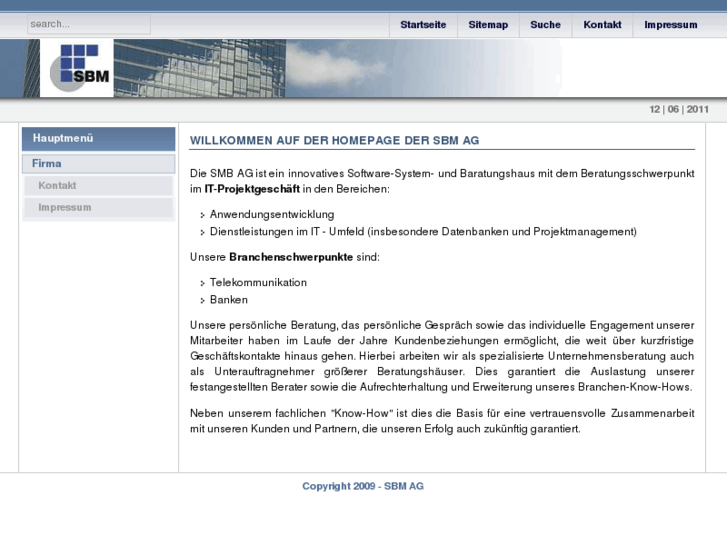The width and height of the screenshot is (727, 545).
Task: Open Kontakt in the top navigation
Action: click(x=602, y=25)
